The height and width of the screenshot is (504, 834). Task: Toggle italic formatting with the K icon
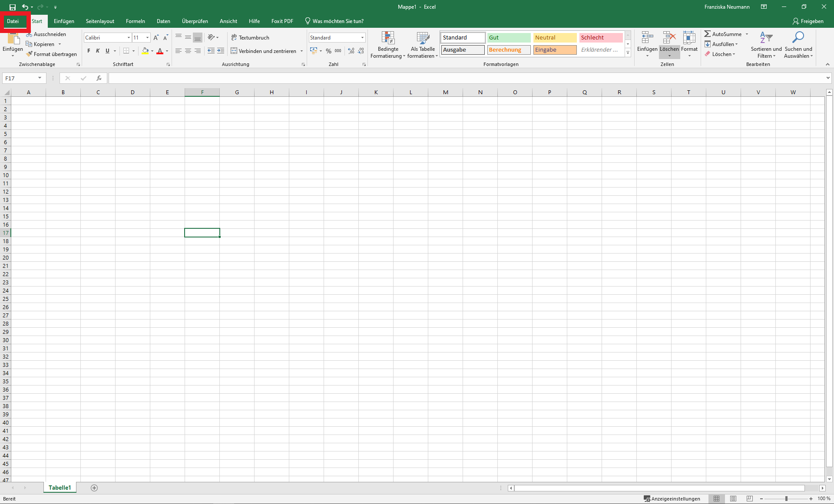click(x=98, y=51)
